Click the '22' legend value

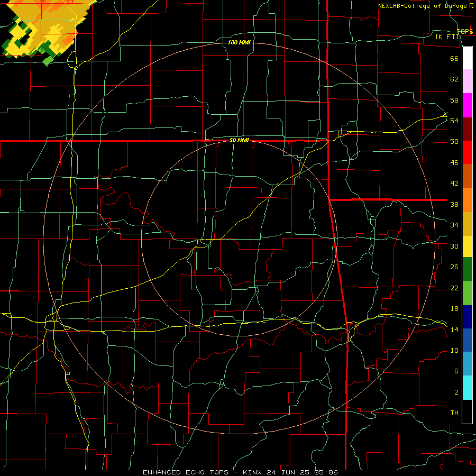pos(454,288)
